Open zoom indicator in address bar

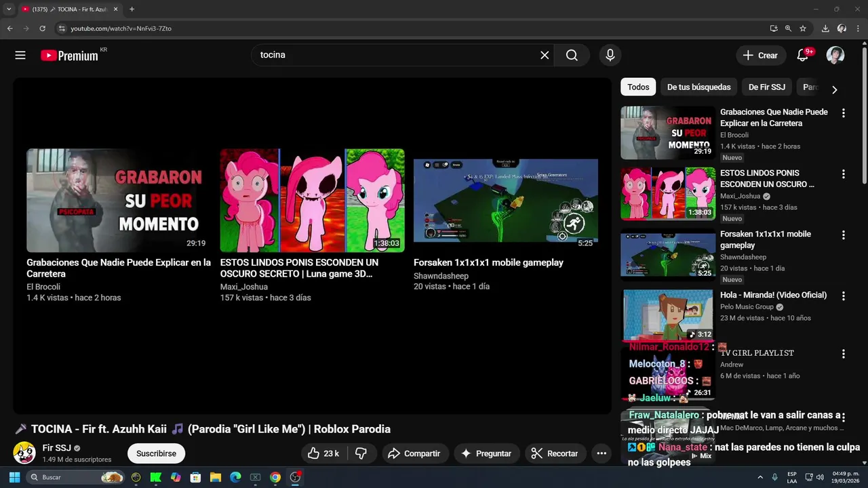coord(788,28)
